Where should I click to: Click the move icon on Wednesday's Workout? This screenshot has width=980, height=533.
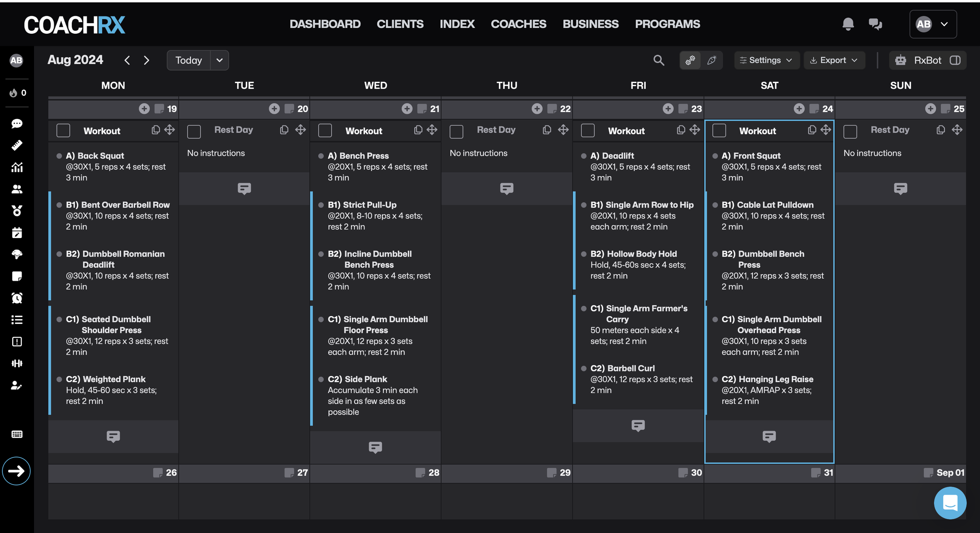point(432,130)
